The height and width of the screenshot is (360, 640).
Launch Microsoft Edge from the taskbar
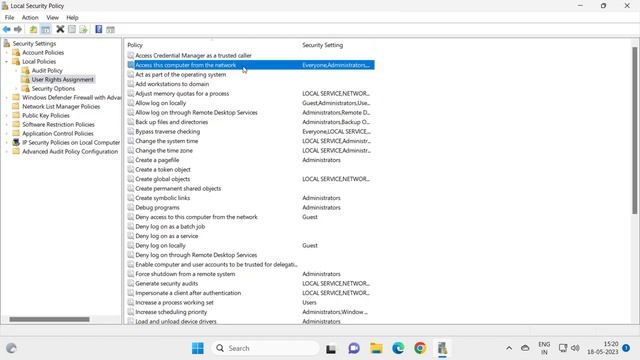(398, 348)
